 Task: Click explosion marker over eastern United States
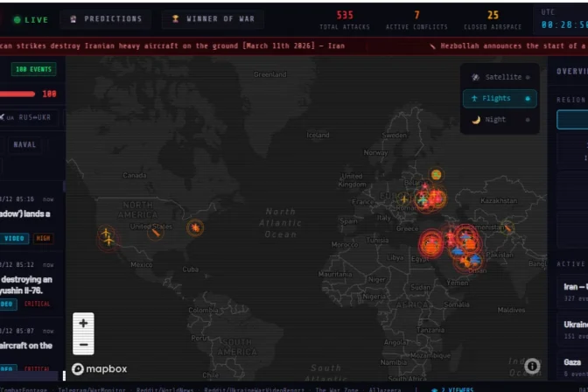point(195,227)
